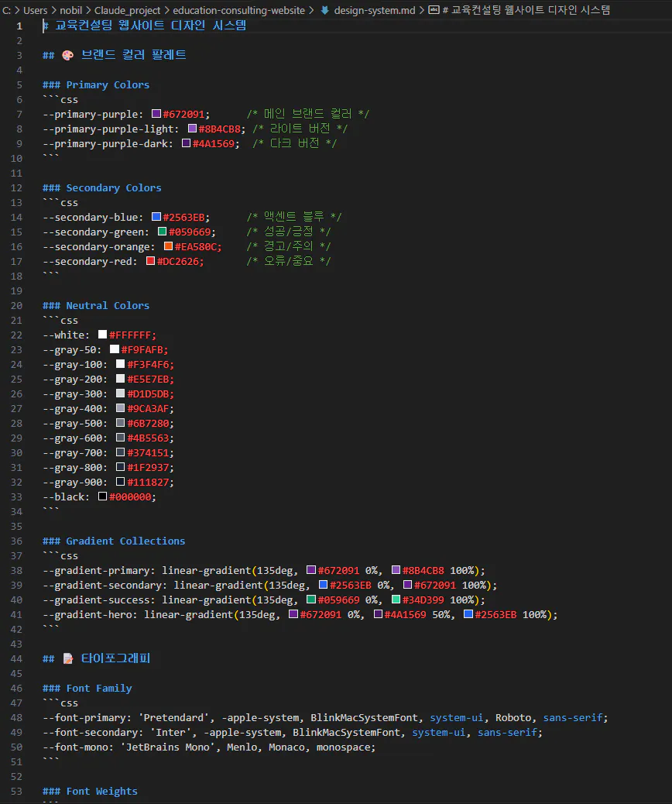Click the design-system.md file breadcrumb
Viewport: 672px width, 804px height.
point(375,10)
